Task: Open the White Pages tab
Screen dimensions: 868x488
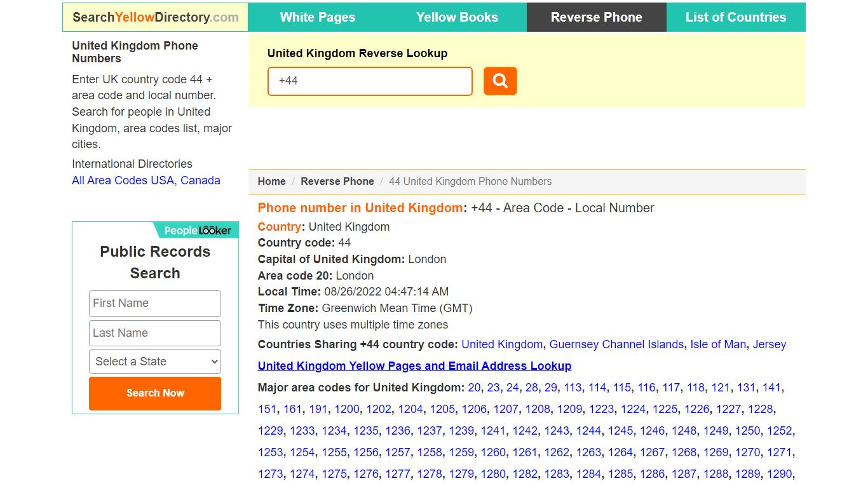Action: coord(318,17)
